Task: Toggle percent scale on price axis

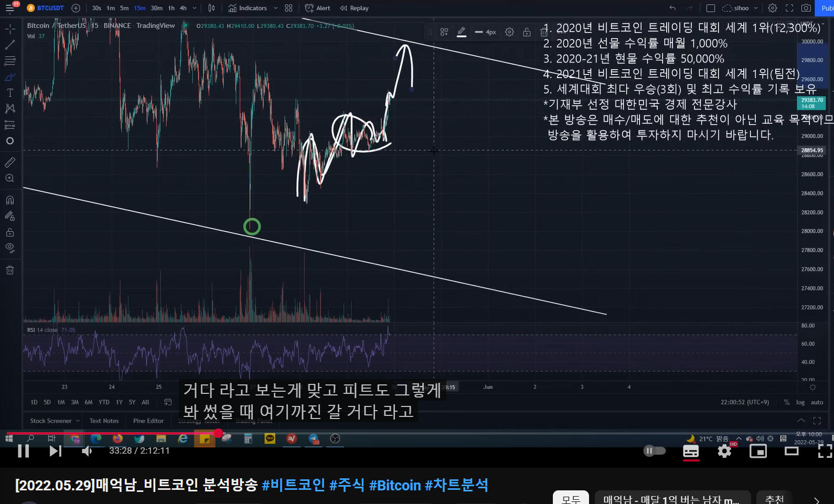Action: pos(787,402)
